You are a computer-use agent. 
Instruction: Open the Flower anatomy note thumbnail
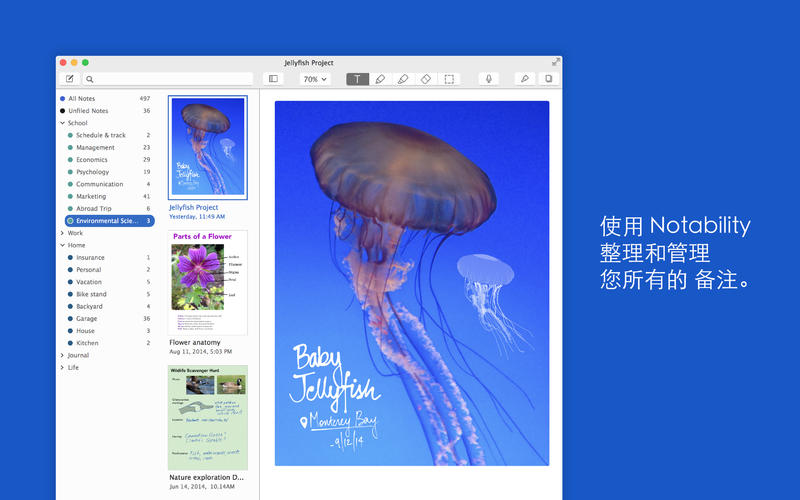pyautogui.click(x=207, y=283)
